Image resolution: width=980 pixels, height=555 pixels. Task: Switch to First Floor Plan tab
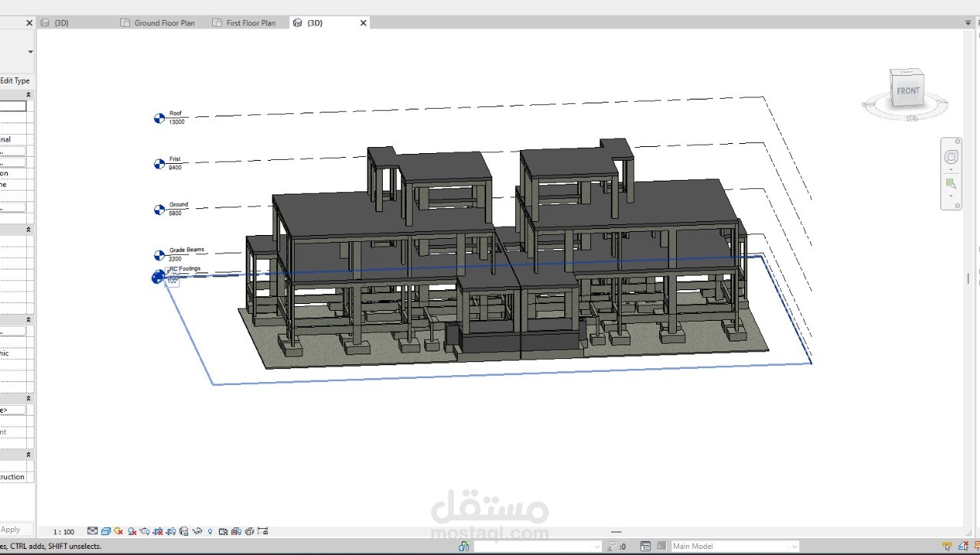point(250,23)
